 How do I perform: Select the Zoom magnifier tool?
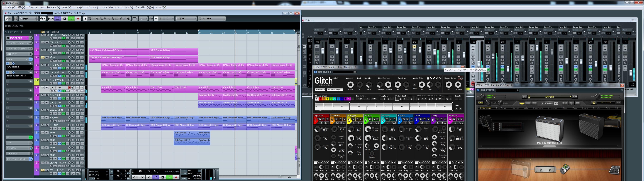[105, 18]
